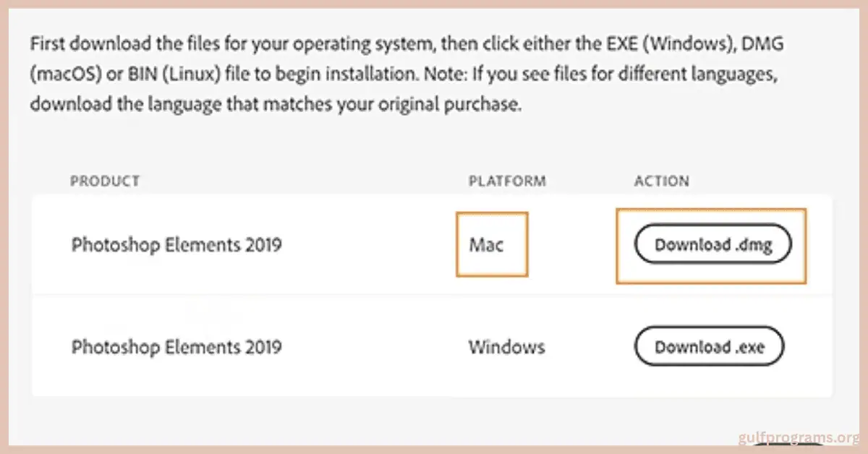Click the PRODUCT column header
Screen dimensions: 868x454
click(x=106, y=181)
